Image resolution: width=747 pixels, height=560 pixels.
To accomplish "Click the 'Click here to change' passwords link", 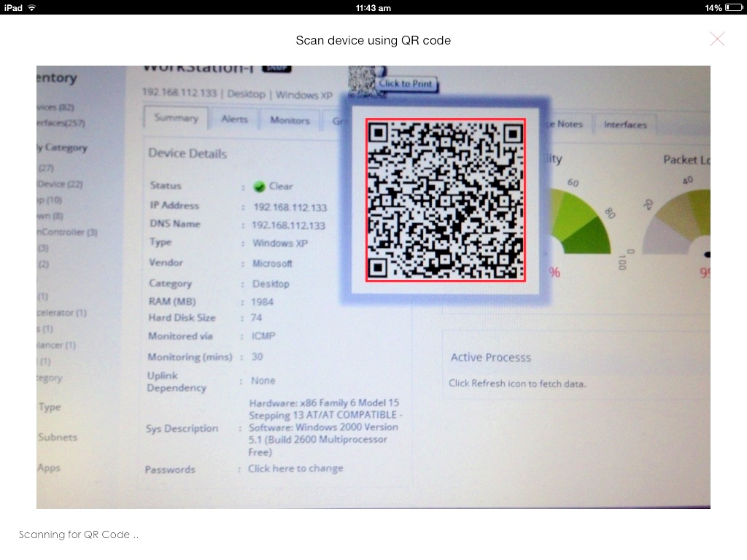I will tap(295, 469).
